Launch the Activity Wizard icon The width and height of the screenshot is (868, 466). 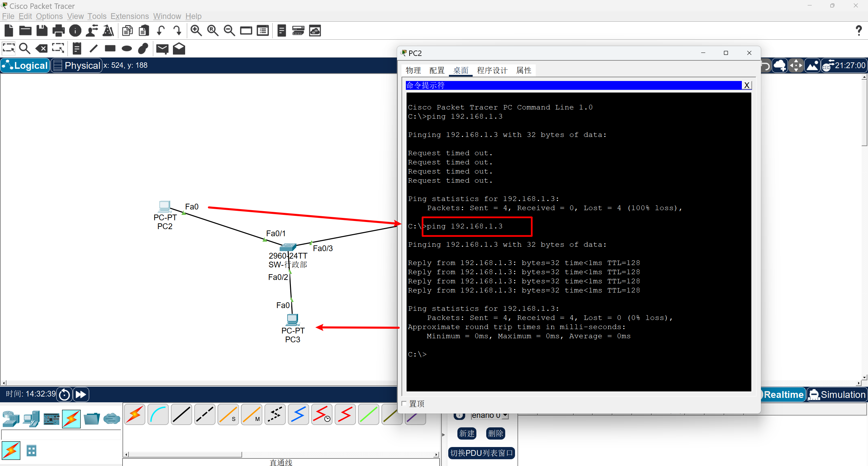pyautogui.click(x=108, y=31)
